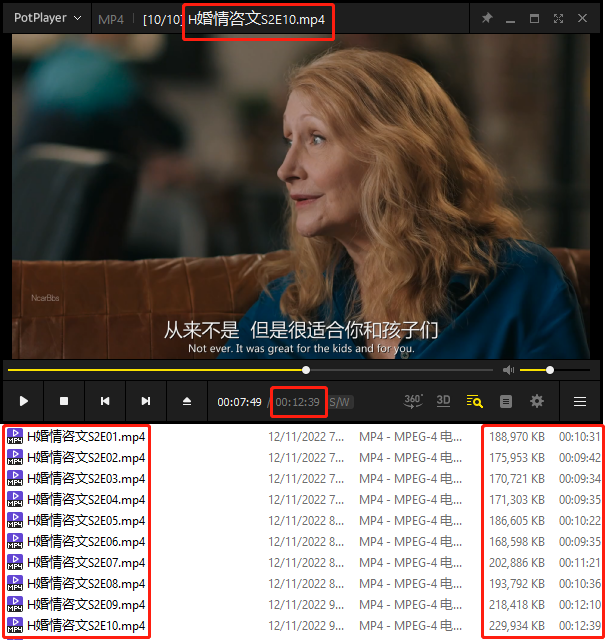Select file H婚情咨文S2E02.mp4
Viewport: 606px width, 640px height.
coord(86,458)
